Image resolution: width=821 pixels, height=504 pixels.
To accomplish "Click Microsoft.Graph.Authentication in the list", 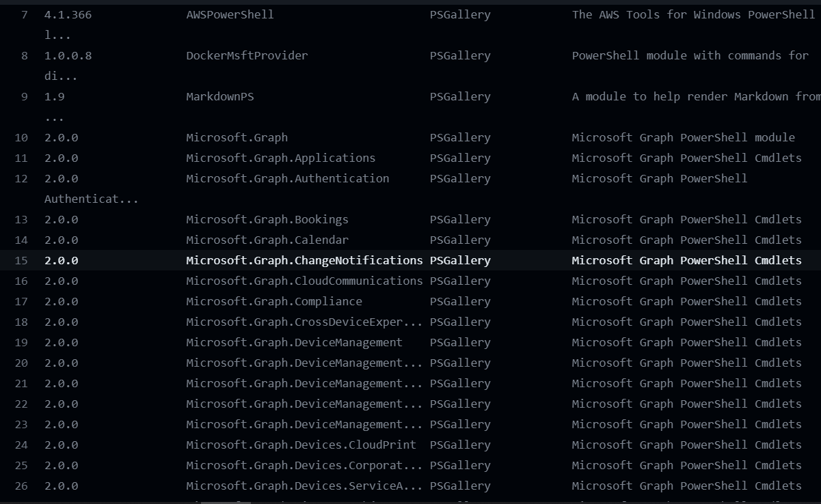I will click(290, 178).
